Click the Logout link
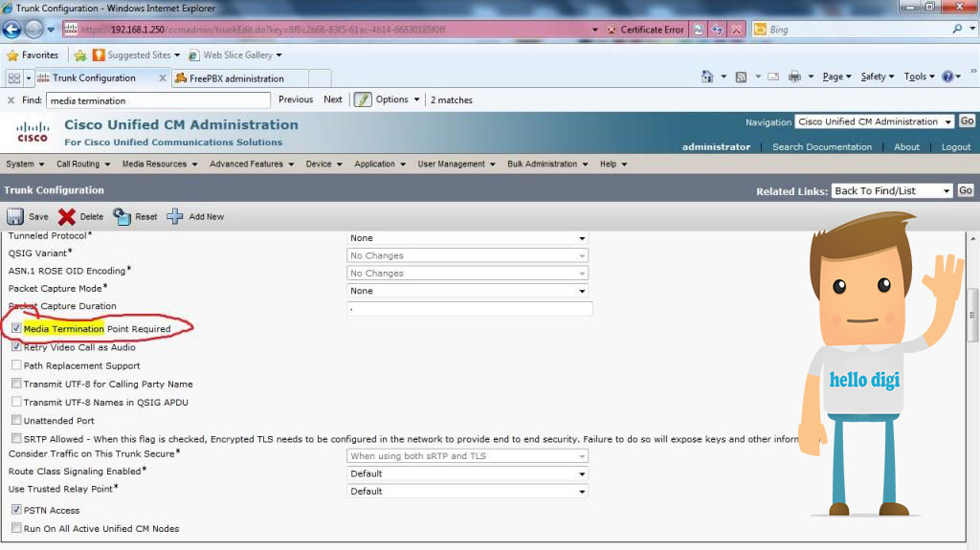Screen dimensions: 980x550 tap(956, 147)
